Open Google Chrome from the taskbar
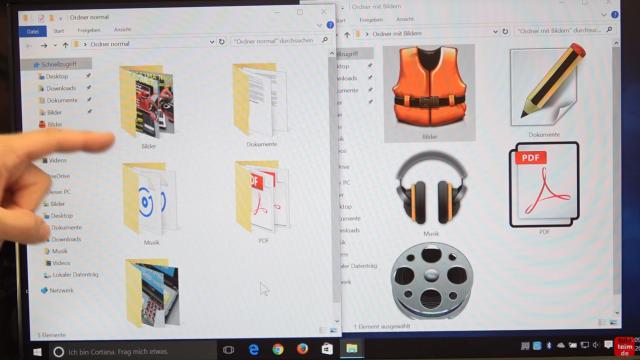 tap(278, 349)
